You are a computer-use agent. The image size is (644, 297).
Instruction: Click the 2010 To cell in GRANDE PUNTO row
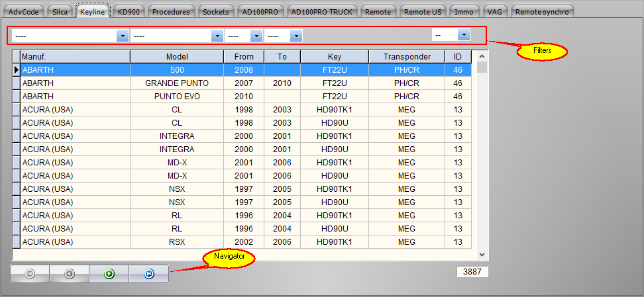click(282, 83)
